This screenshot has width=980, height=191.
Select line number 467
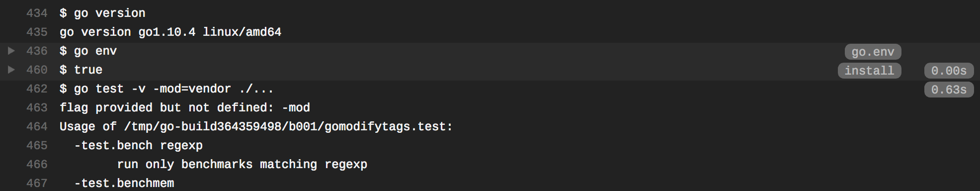(37, 183)
